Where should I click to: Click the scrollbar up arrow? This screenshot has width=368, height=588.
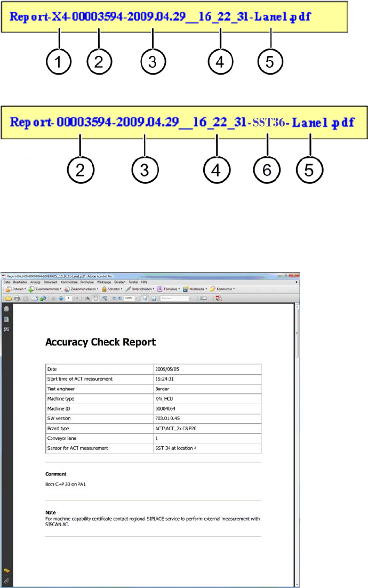pos(297,307)
